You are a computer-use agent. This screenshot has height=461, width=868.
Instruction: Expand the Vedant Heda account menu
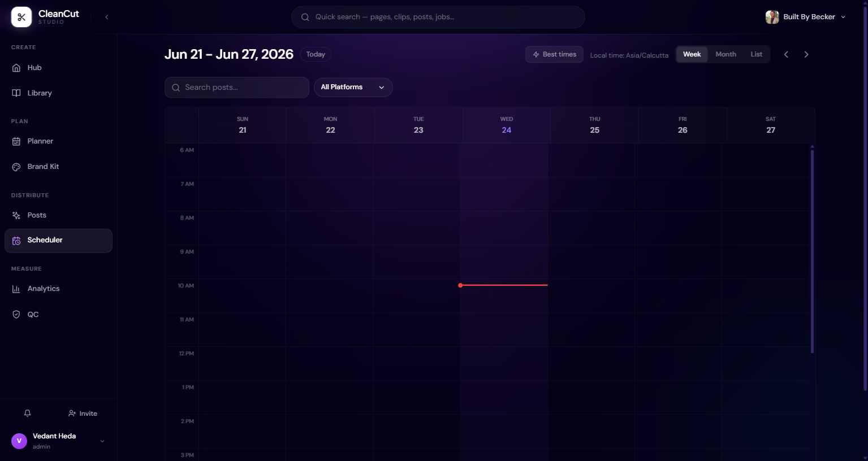pyautogui.click(x=102, y=441)
